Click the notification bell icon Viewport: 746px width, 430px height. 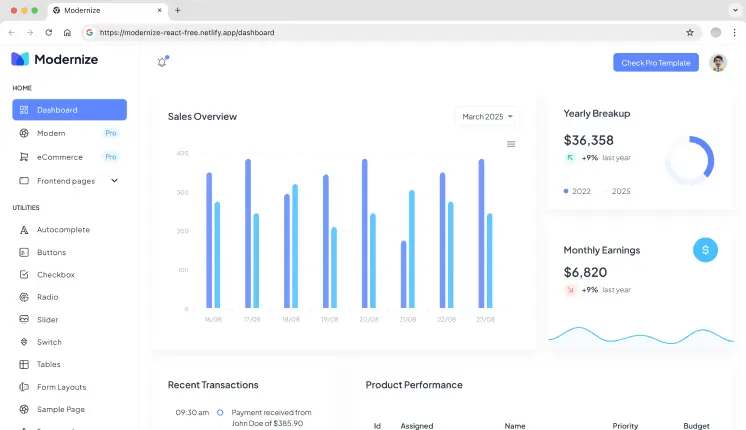click(x=162, y=62)
